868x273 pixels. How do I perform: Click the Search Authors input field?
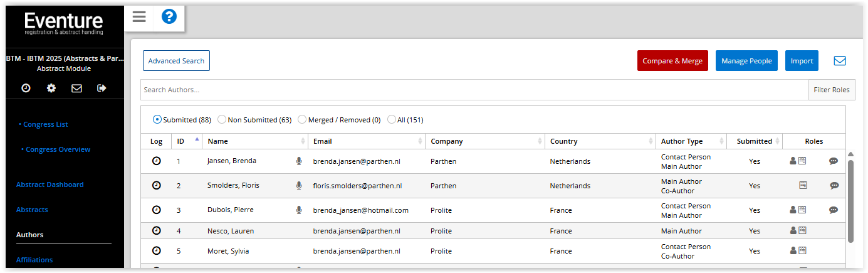point(474,90)
